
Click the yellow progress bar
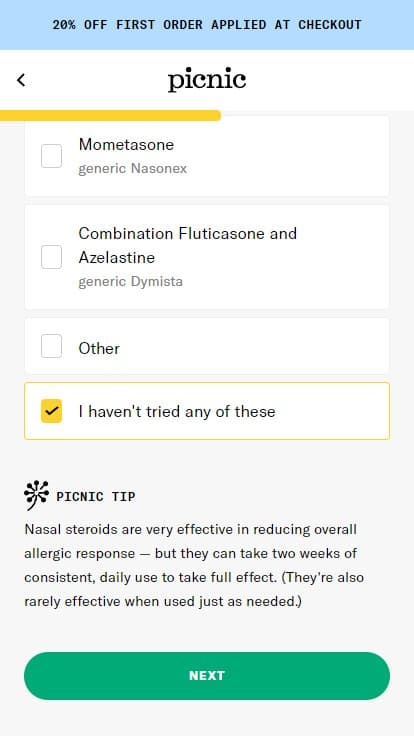point(110,115)
